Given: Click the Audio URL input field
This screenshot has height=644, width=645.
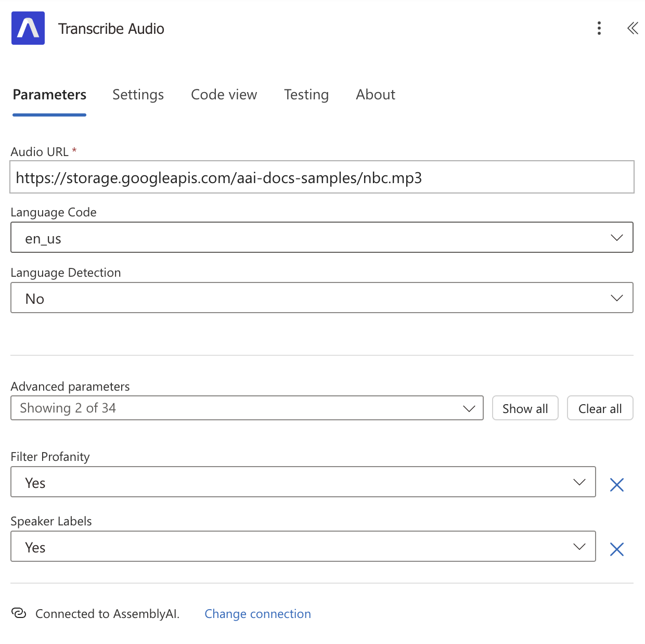Looking at the screenshot, I should click(x=322, y=177).
